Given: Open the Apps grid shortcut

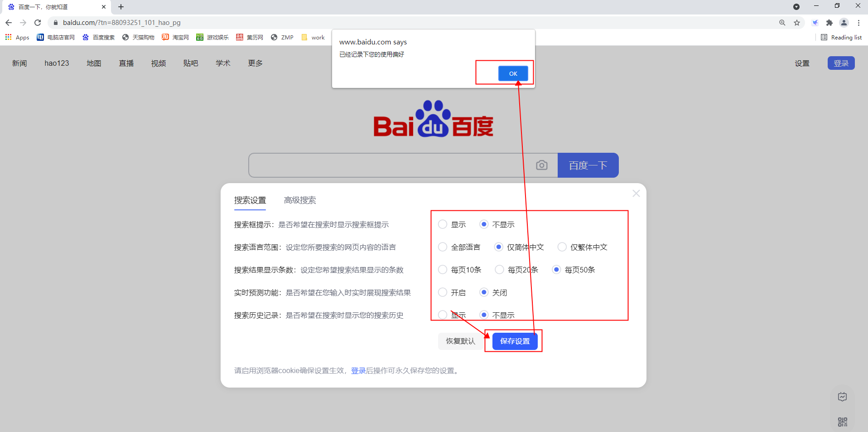Looking at the screenshot, I should [17, 37].
